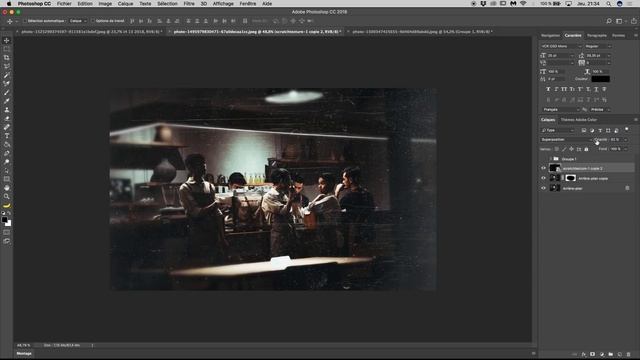The width and height of the screenshot is (640, 360).
Task: Select the Type tool in toolbar
Action: tap(7, 136)
